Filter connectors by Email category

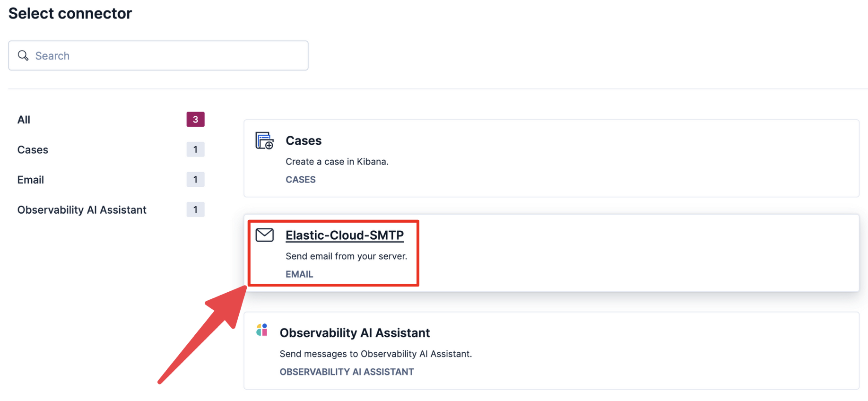(31, 180)
